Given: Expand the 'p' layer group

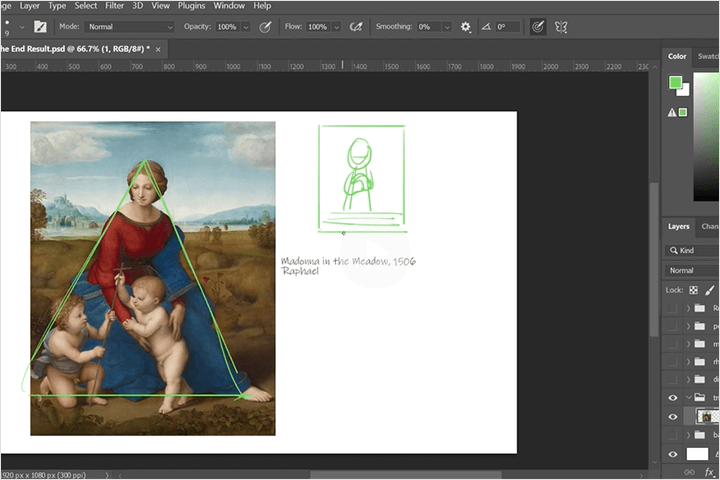Looking at the screenshot, I should [688, 326].
